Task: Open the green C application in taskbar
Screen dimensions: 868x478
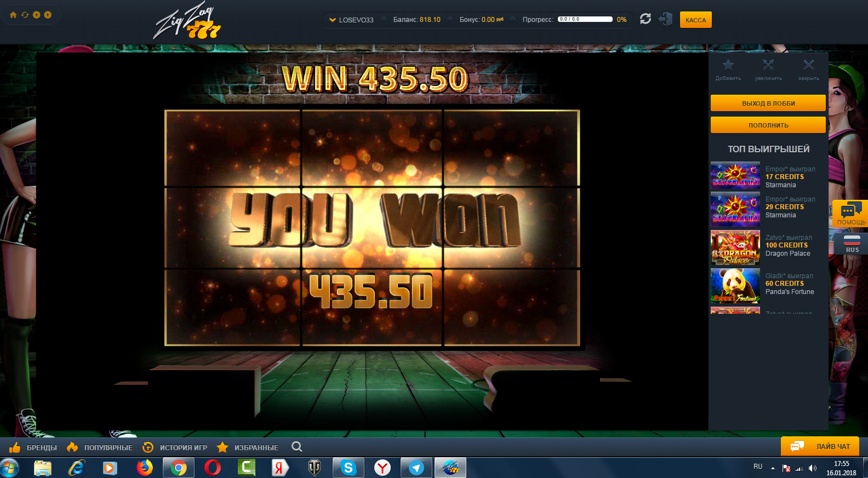Action: point(247,468)
